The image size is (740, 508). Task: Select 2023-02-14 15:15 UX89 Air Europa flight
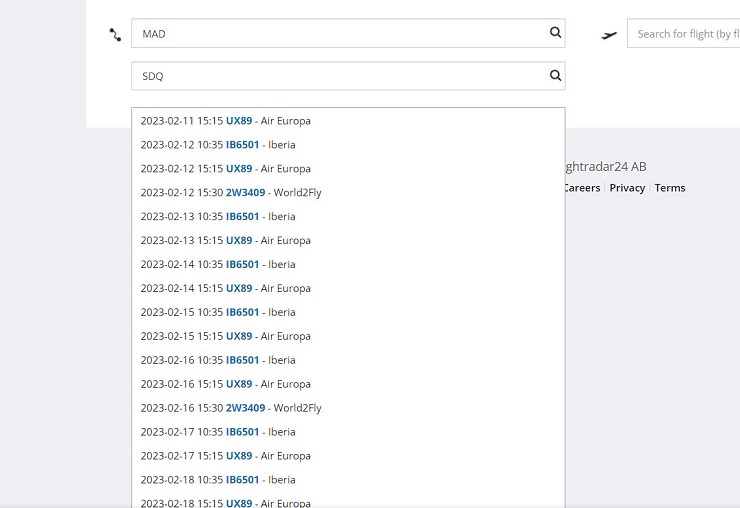tap(348, 288)
